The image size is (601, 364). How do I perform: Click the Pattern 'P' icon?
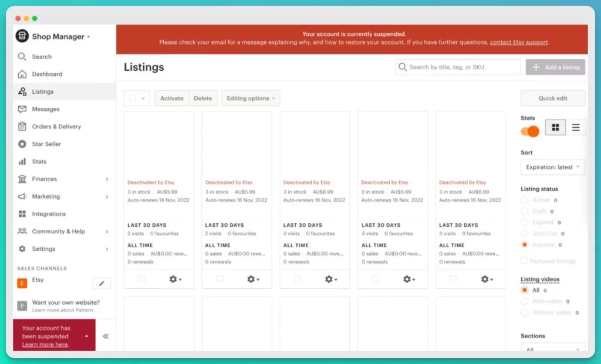tap(22, 306)
